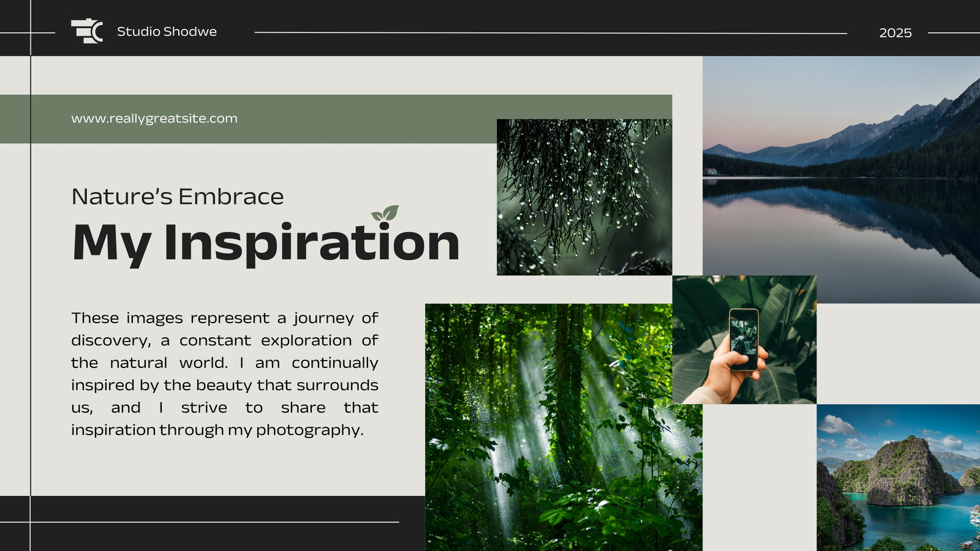Click the leaf icon above Inspiration
Viewport: 980px width, 551px height.
point(385,213)
